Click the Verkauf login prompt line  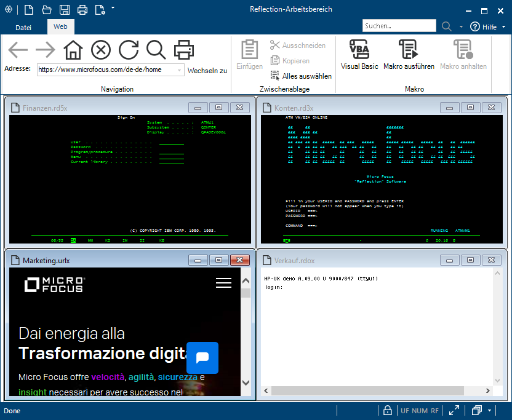click(274, 287)
